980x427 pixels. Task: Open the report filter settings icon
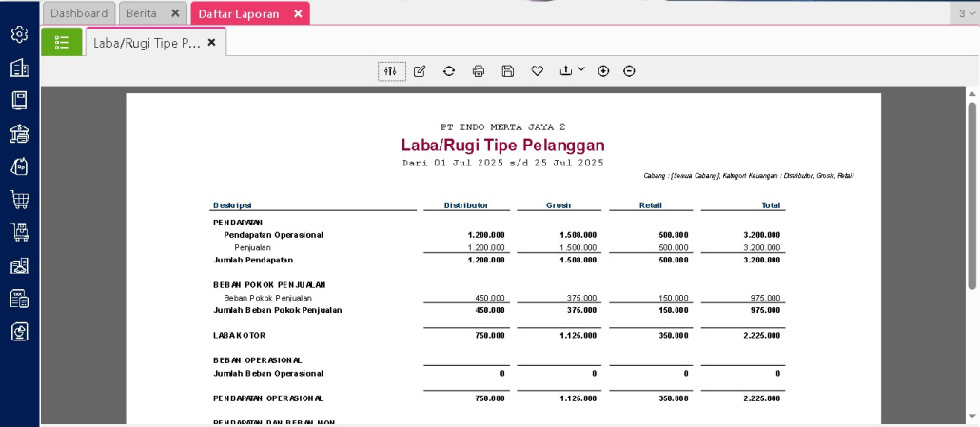pyautogui.click(x=391, y=71)
